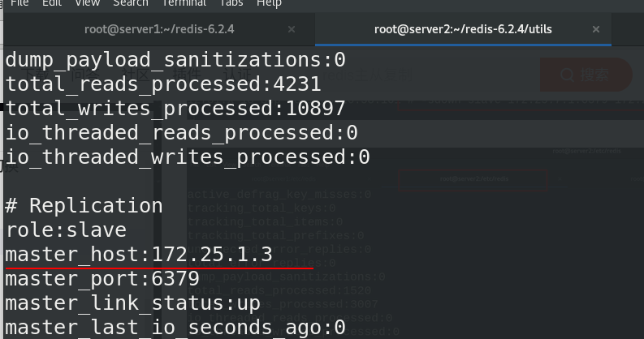The height and width of the screenshot is (339, 644).
Task: Select the root@server2:~/redis-6.2.4/utils tab
Action: coord(463,29)
